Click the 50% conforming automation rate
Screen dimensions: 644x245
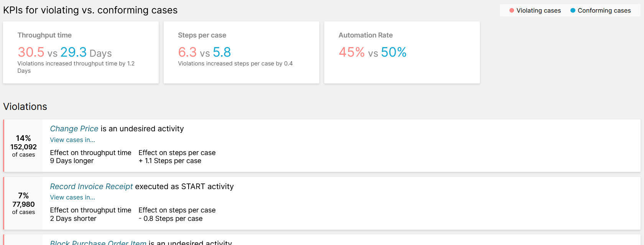[394, 52]
